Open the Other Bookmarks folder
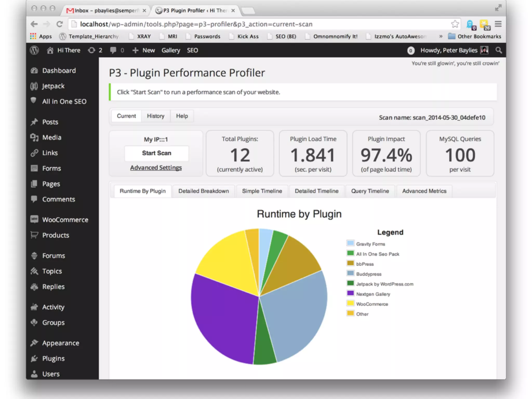This screenshot has width=532, height=399. click(475, 36)
